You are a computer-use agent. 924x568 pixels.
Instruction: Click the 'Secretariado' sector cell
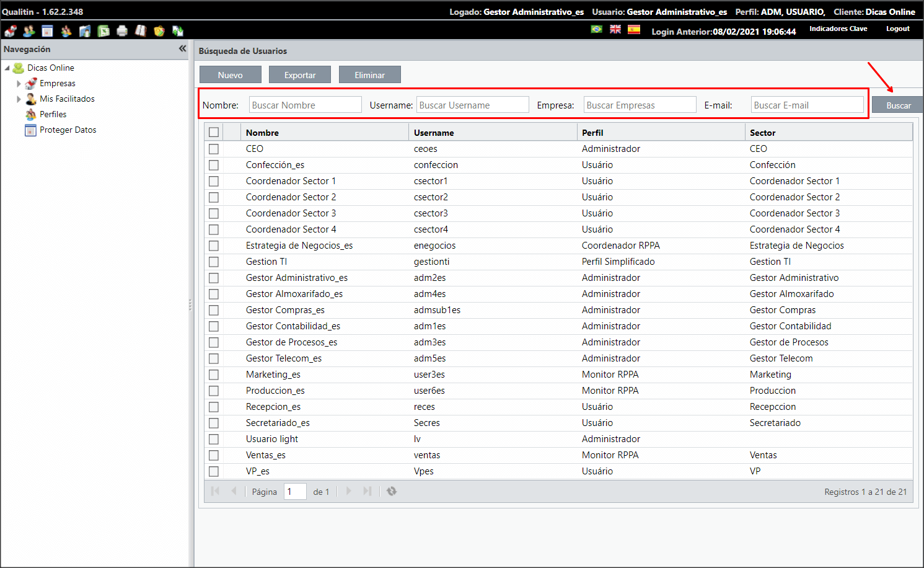(775, 423)
